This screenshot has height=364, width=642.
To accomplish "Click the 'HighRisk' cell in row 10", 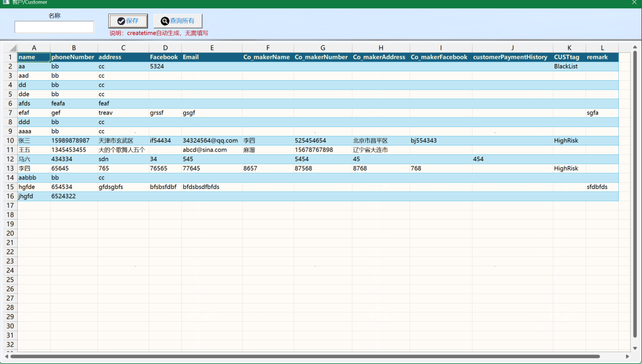I will (569, 140).
